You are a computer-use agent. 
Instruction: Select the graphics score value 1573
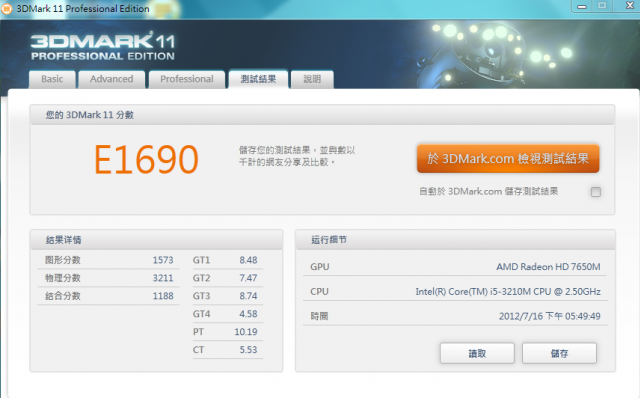tap(163, 260)
